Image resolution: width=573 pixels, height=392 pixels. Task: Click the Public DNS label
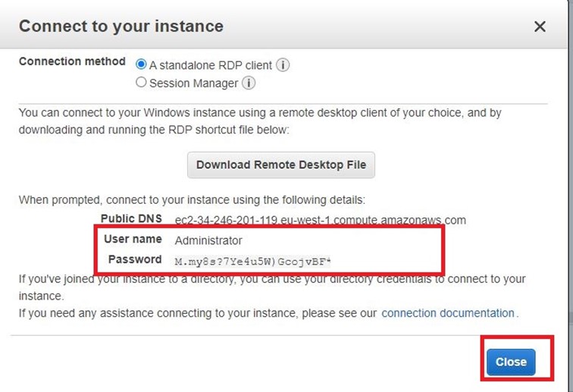click(x=132, y=218)
